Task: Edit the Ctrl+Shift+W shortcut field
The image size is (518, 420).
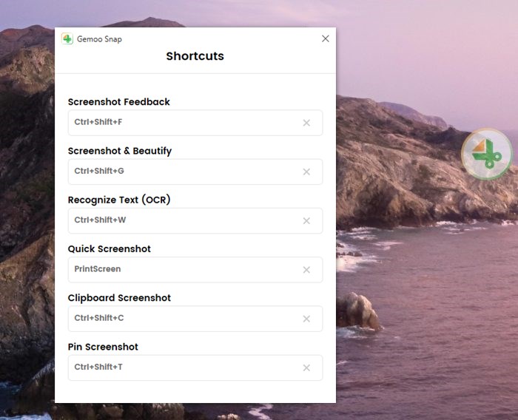Action: [195, 220]
